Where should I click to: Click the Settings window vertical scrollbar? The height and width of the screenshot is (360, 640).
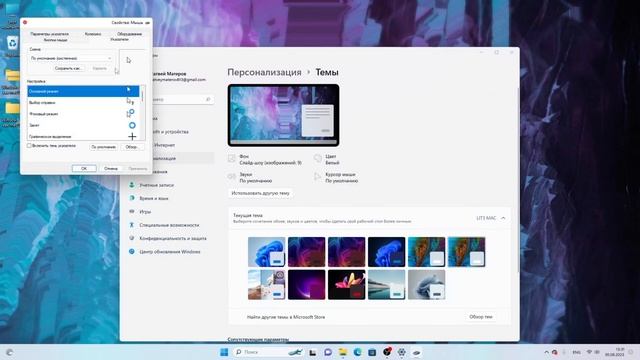click(x=518, y=180)
